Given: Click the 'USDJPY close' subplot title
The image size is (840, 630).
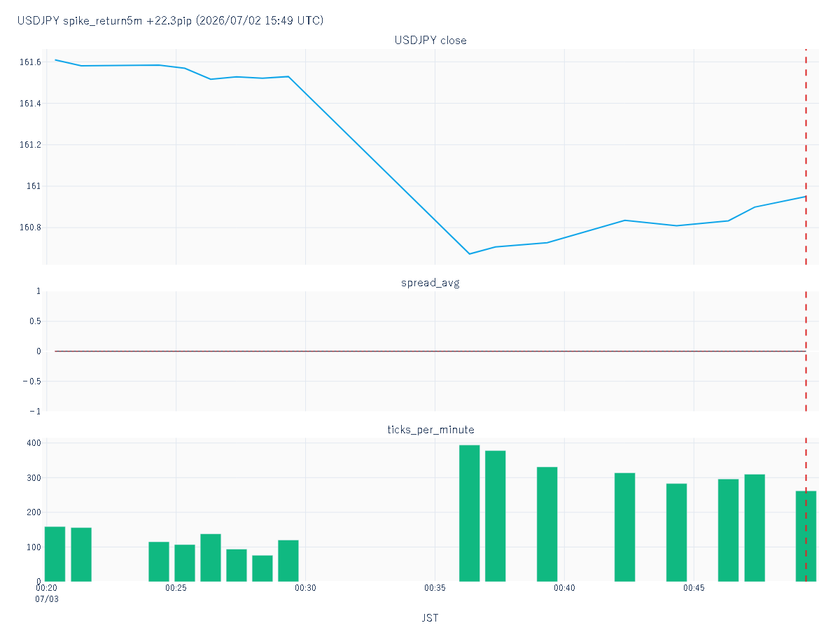Looking at the screenshot, I should [x=430, y=41].
